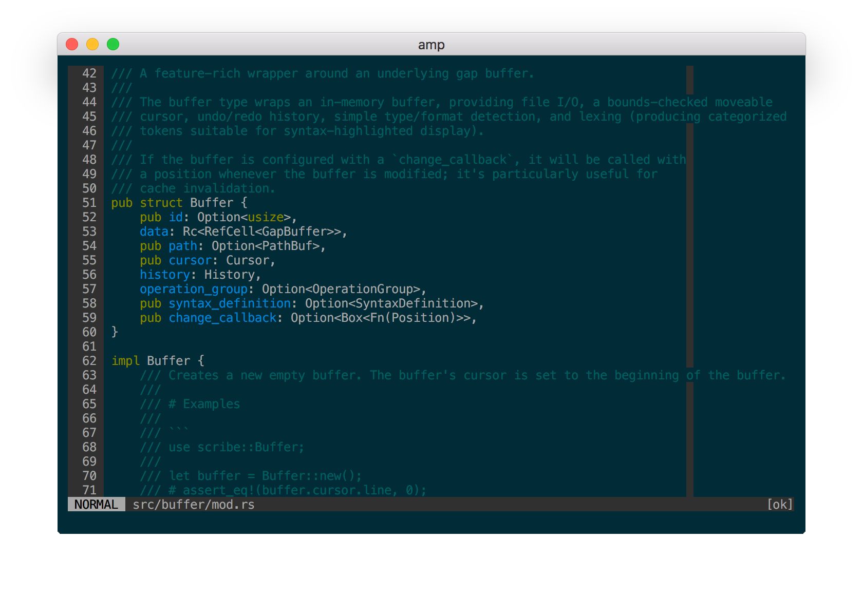Click the "cursor" field name on line 55
863x616 pixels.
click(190, 260)
